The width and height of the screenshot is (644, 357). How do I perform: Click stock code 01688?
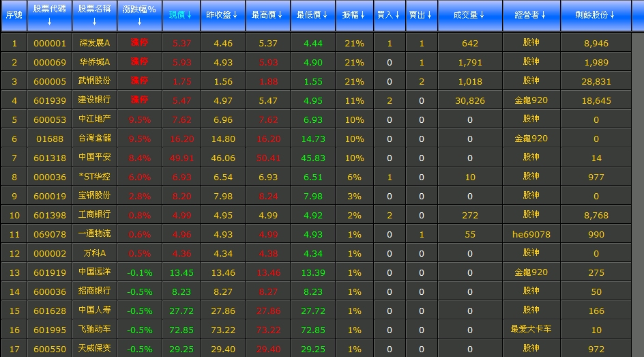pyautogui.click(x=50, y=139)
